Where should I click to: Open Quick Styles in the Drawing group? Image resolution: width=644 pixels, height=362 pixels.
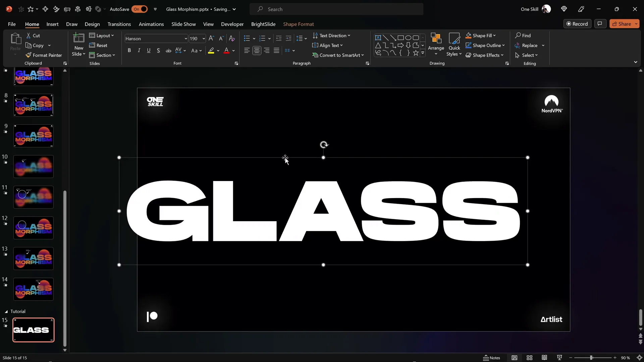(x=454, y=44)
